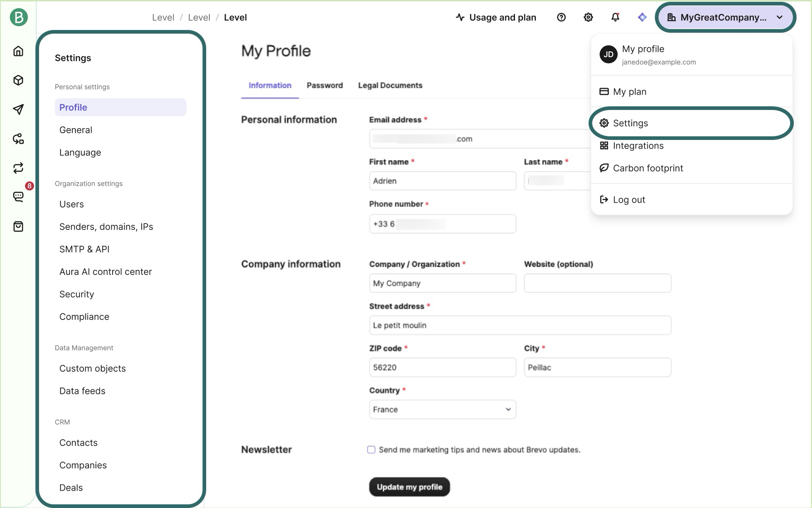Screen dimensions: 812x508
Task: Click the notifications bell icon
Action: (615, 17)
